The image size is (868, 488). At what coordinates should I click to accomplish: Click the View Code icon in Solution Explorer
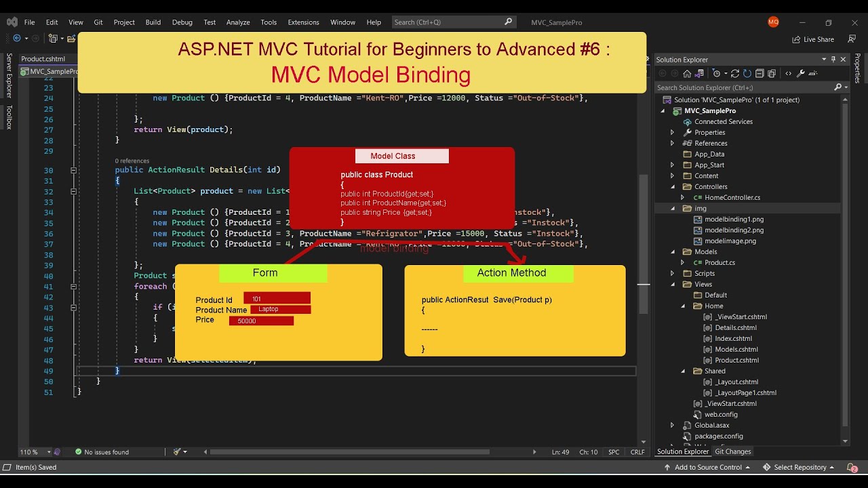click(x=788, y=73)
